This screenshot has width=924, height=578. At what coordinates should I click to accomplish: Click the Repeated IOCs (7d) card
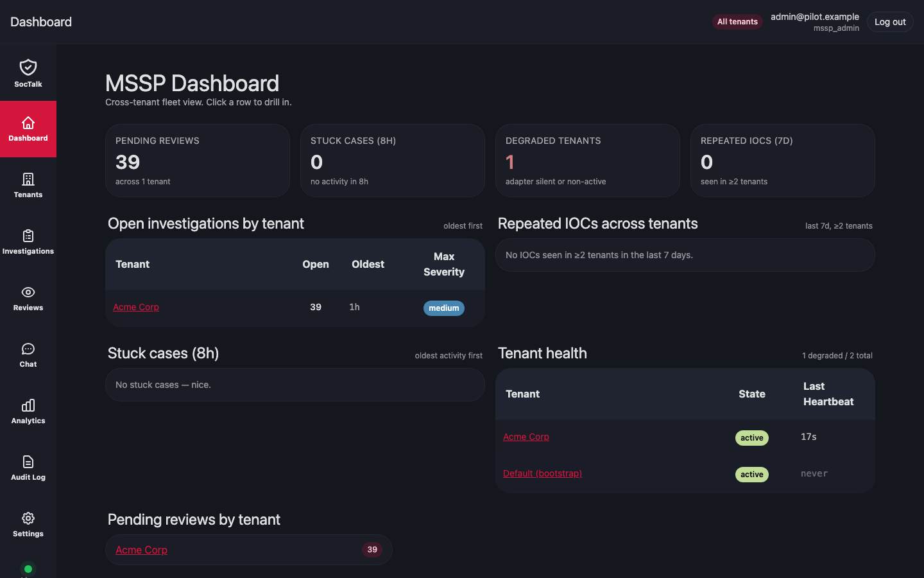[783, 161]
